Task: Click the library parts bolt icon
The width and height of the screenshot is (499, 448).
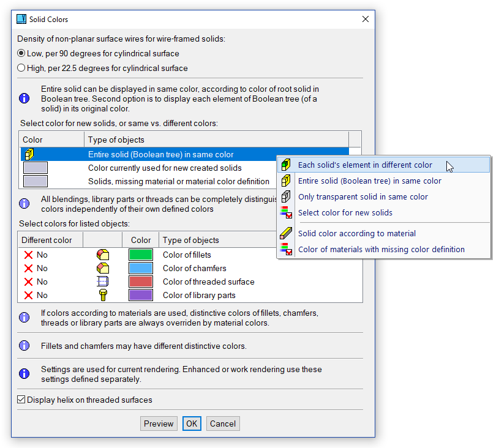Action: (x=103, y=295)
